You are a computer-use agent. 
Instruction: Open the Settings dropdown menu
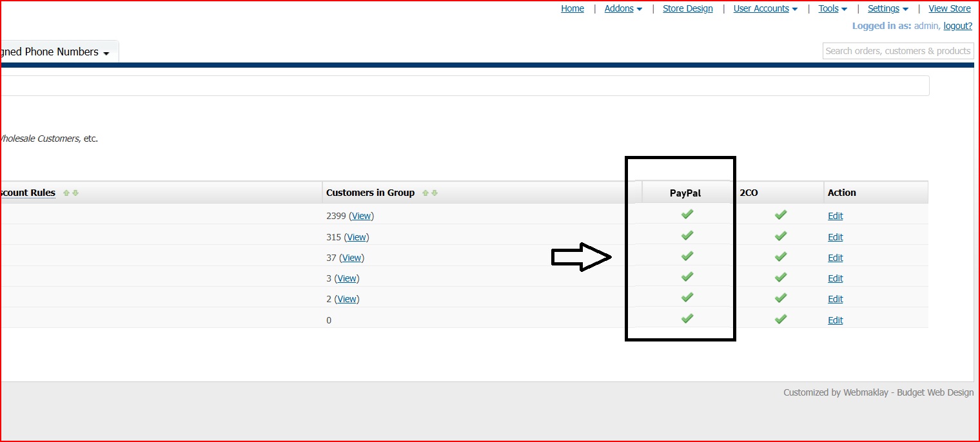point(888,9)
